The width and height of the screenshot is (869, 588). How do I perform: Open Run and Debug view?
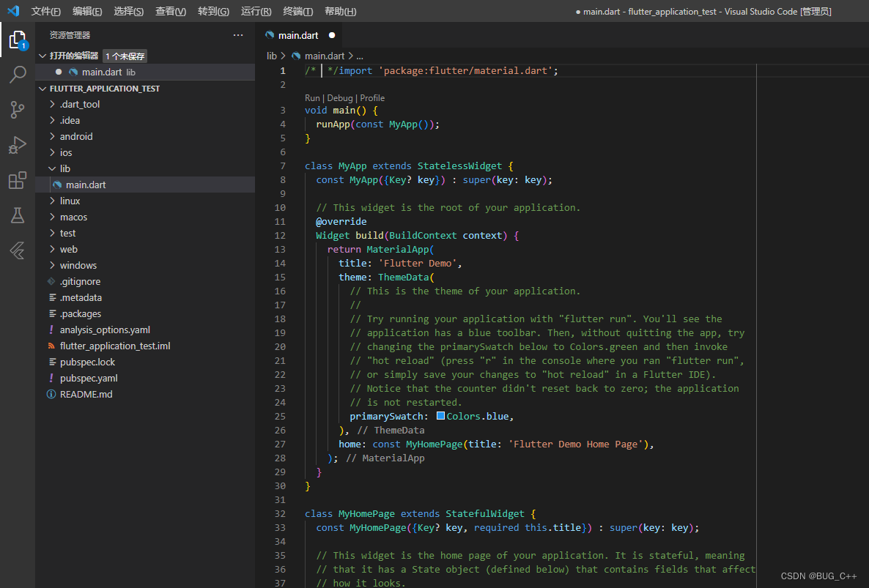[17, 145]
